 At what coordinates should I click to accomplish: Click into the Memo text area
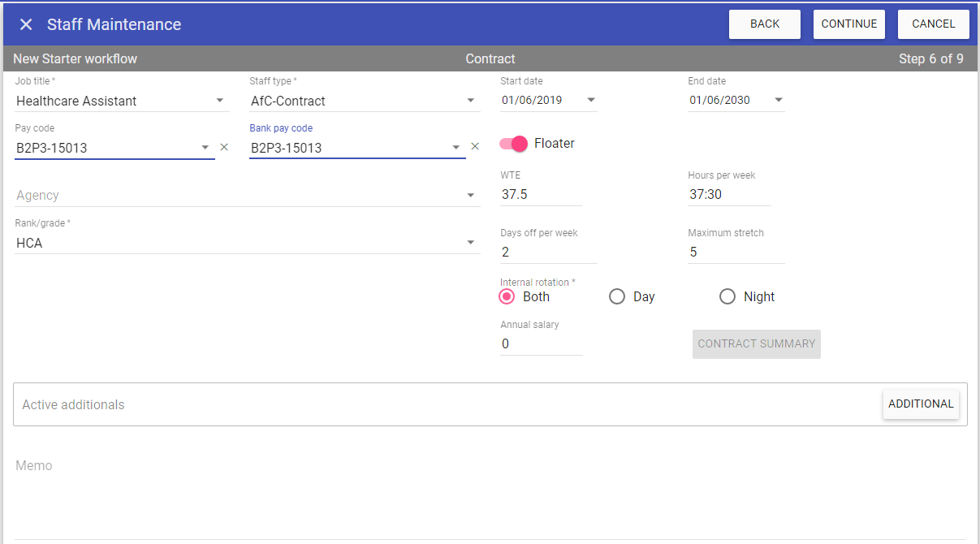(x=487, y=495)
